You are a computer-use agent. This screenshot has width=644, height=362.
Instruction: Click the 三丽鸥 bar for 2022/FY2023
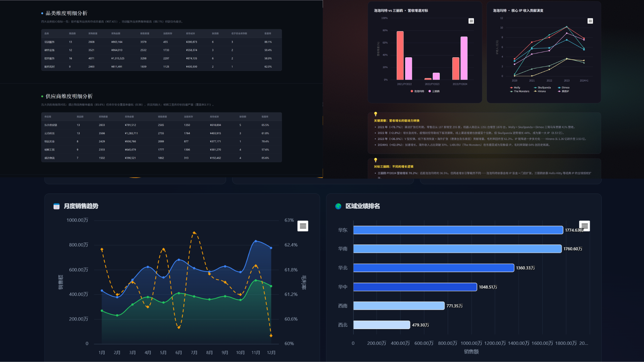436,76
